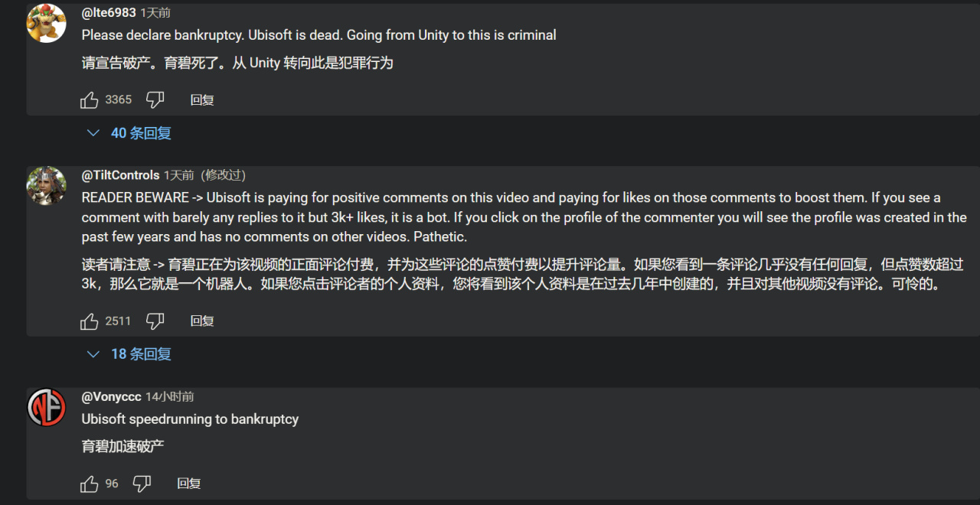Open the @Vonyccc username link
The height and width of the screenshot is (505, 980).
click(111, 396)
